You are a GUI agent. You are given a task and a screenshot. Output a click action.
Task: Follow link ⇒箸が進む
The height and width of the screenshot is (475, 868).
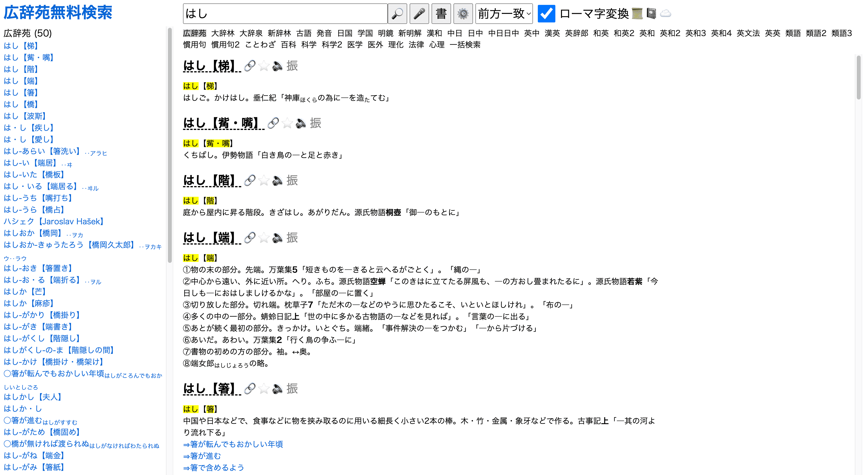pyautogui.click(x=202, y=456)
